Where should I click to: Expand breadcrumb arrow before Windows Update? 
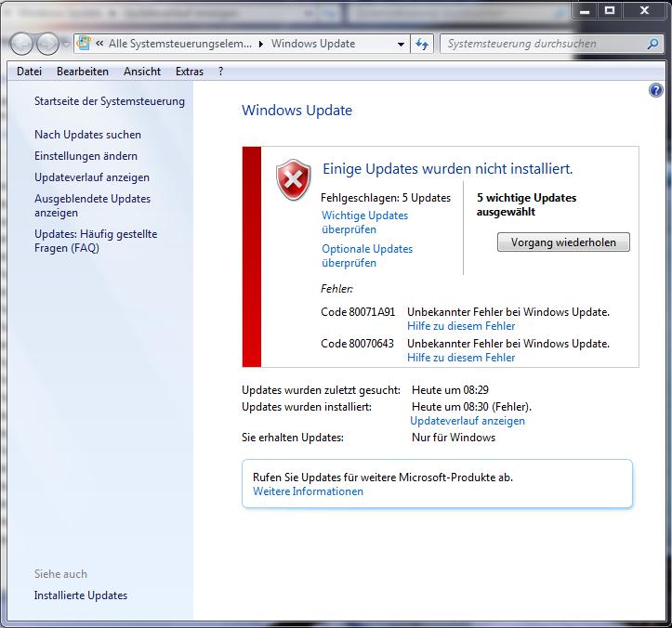tap(261, 44)
